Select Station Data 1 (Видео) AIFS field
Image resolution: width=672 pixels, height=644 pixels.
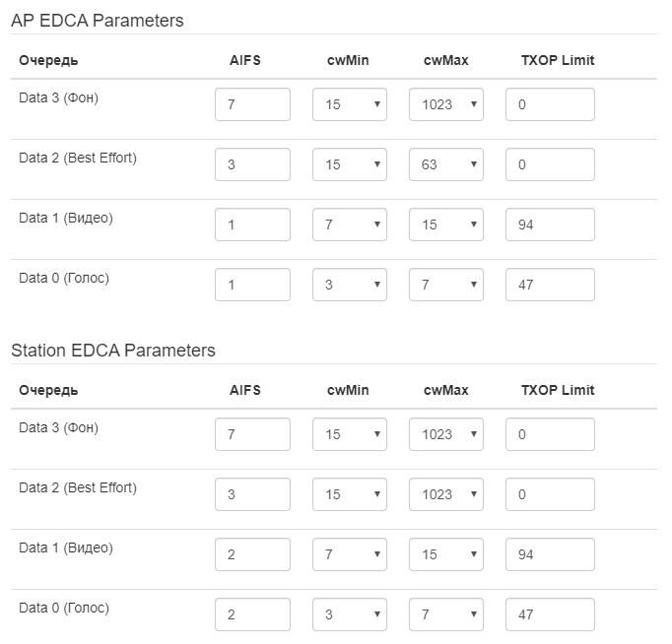252,554
